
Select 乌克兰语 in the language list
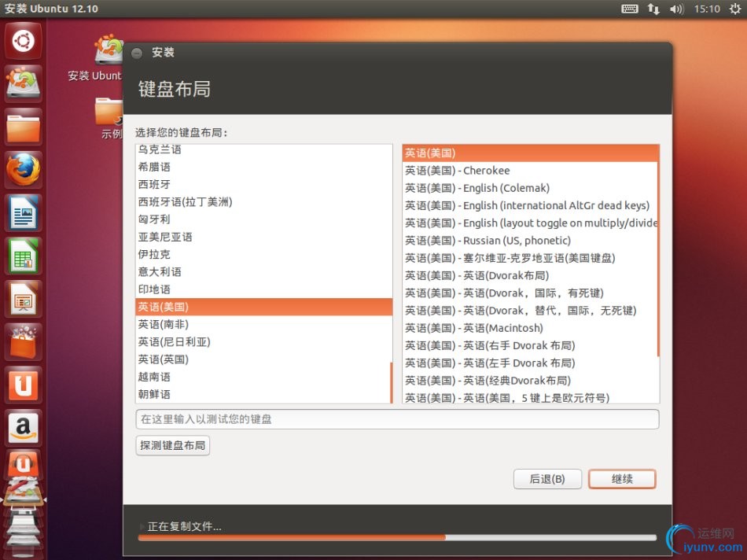tap(263, 149)
